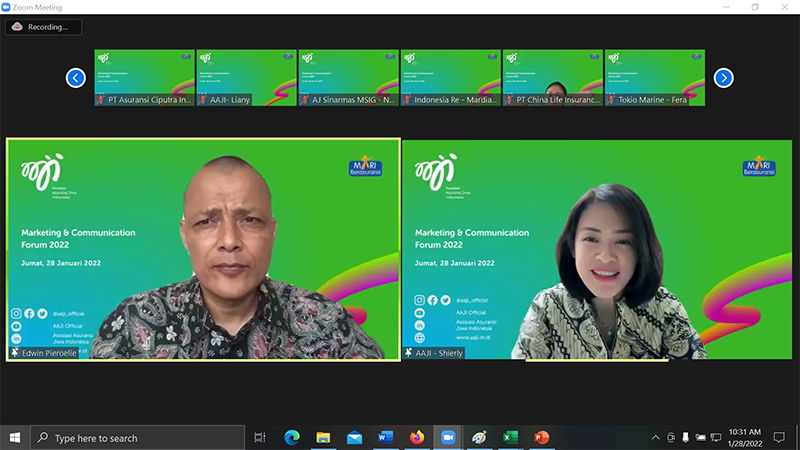
Task: Restore down the Zoom Meeting window
Action: (x=755, y=7)
